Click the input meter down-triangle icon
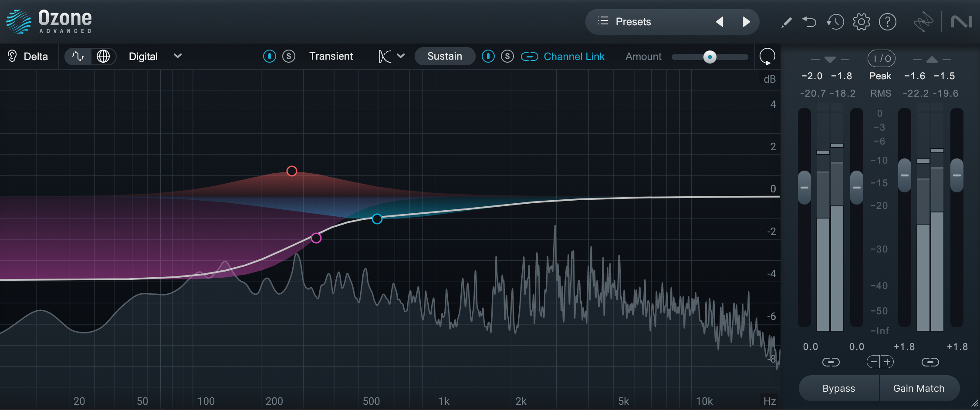Image resolution: width=980 pixels, height=410 pixels. [830, 59]
